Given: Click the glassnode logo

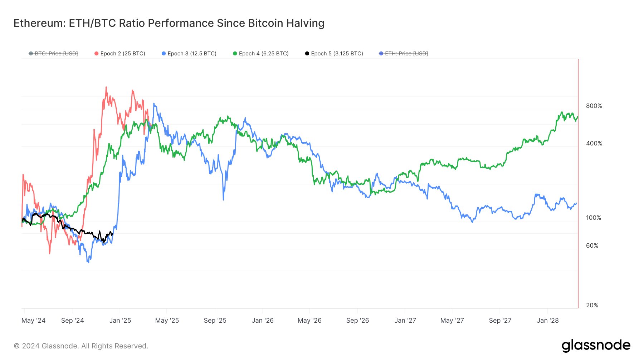Looking at the screenshot, I should tap(596, 346).
